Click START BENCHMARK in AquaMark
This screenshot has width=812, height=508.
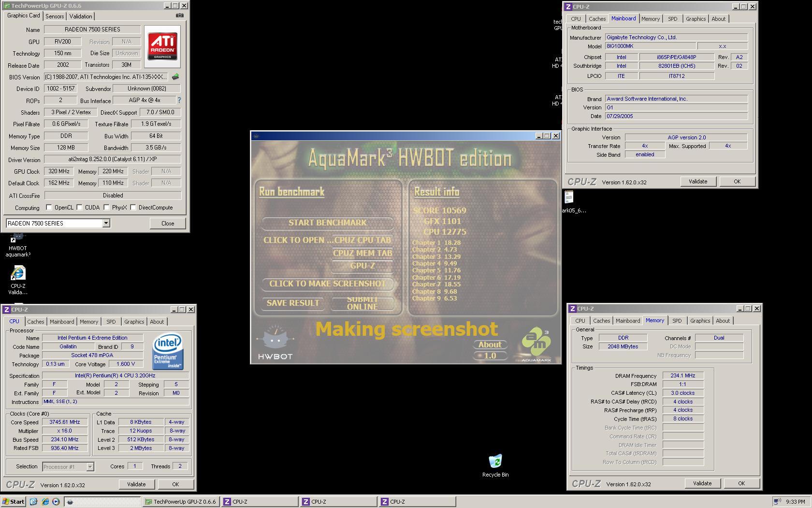click(327, 223)
